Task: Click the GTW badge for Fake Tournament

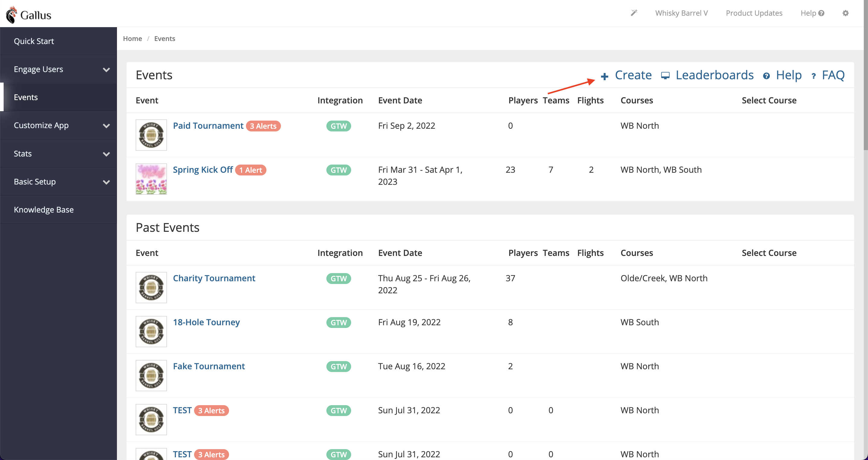Action: pyautogui.click(x=338, y=366)
